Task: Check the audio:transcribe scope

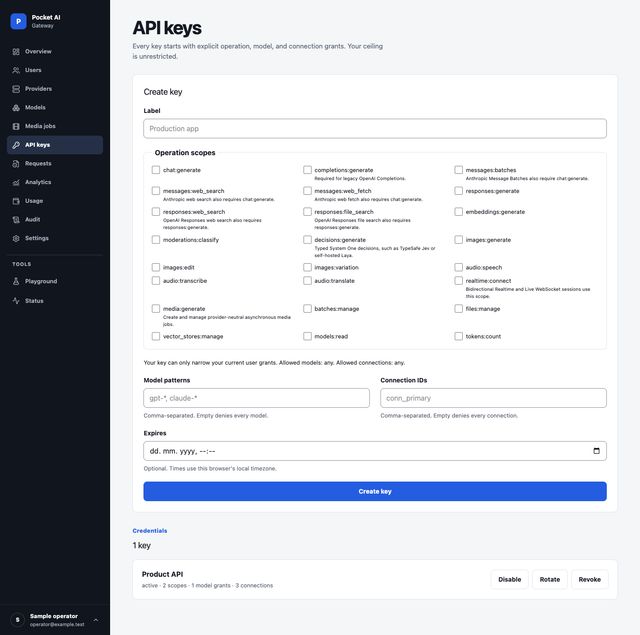Action: click(156, 280)
